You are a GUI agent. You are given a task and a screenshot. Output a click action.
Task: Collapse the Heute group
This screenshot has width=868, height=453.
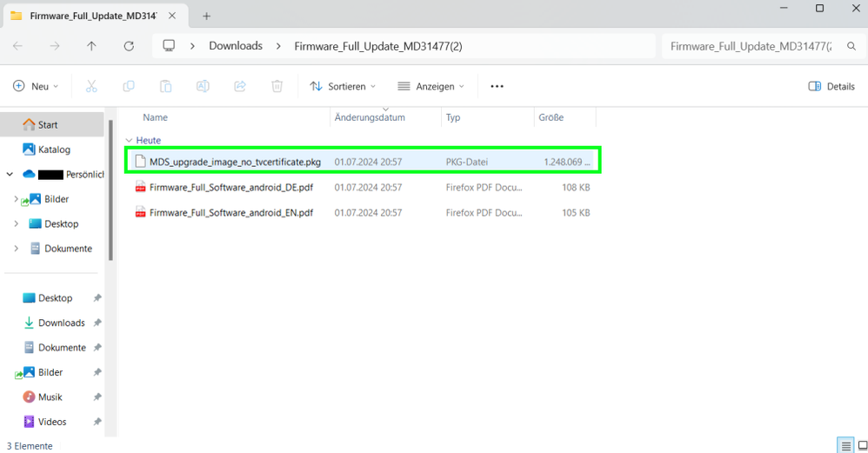point(130,140)
